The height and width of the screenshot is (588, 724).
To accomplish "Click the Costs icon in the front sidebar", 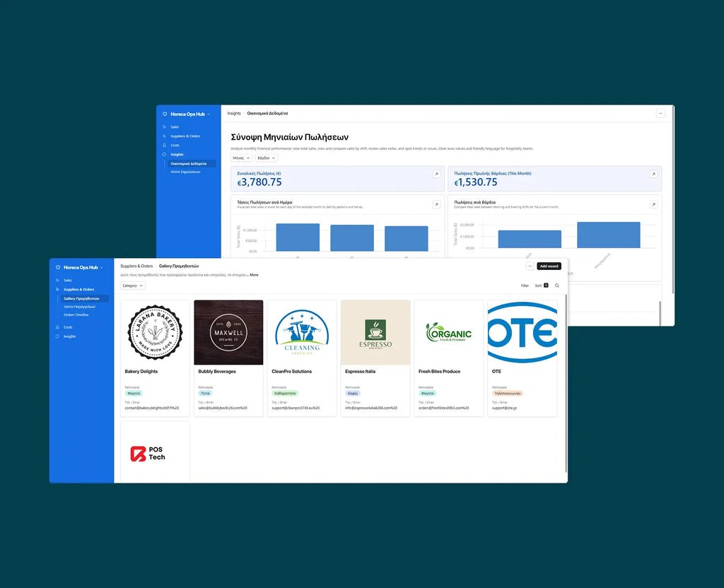I will click(x=57, y=327).
